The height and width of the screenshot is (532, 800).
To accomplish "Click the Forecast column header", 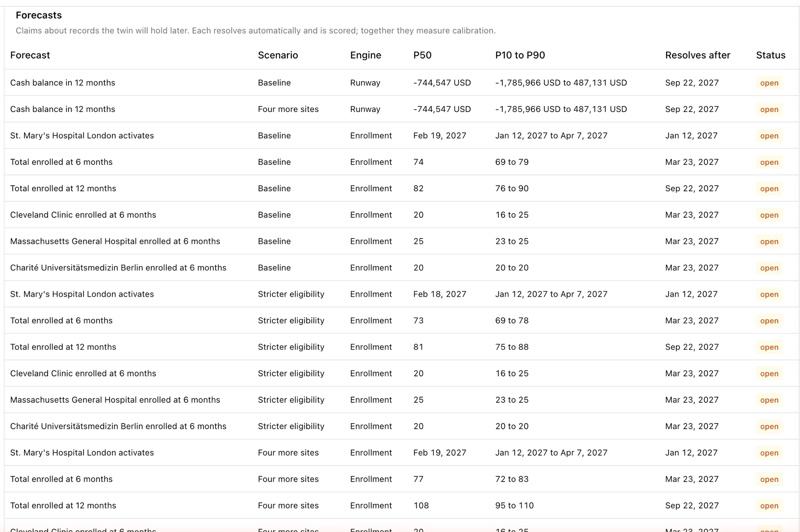I will point(30,55).
